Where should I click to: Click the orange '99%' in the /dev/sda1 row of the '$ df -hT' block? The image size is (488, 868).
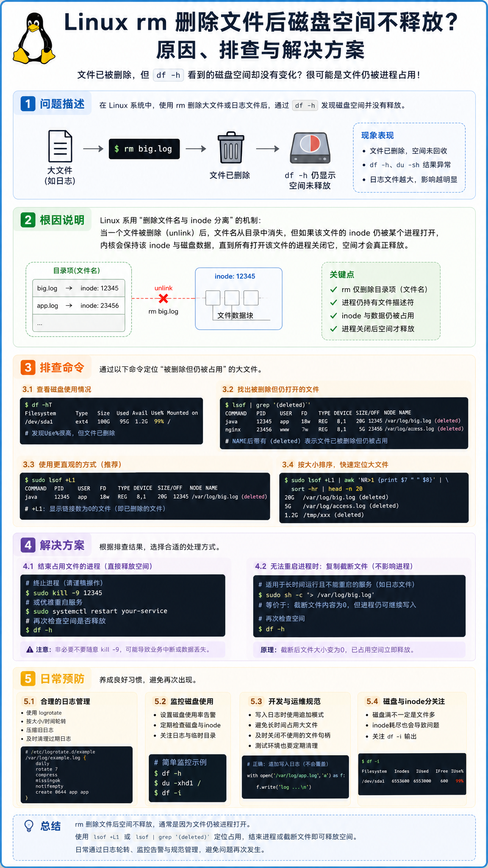(159, 422)
